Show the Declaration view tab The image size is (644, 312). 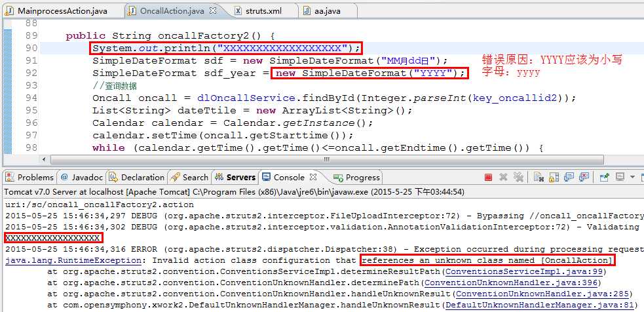point(143,178)
